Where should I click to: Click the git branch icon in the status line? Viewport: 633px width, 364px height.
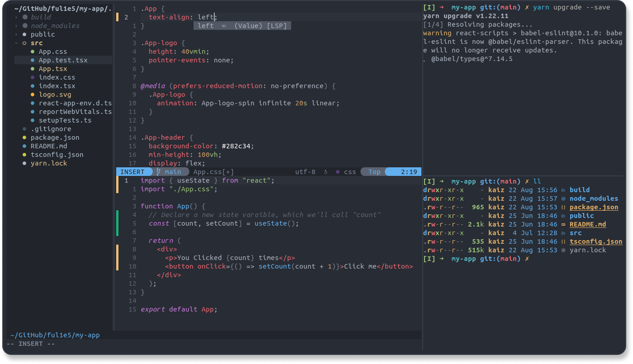pos(159,172)
